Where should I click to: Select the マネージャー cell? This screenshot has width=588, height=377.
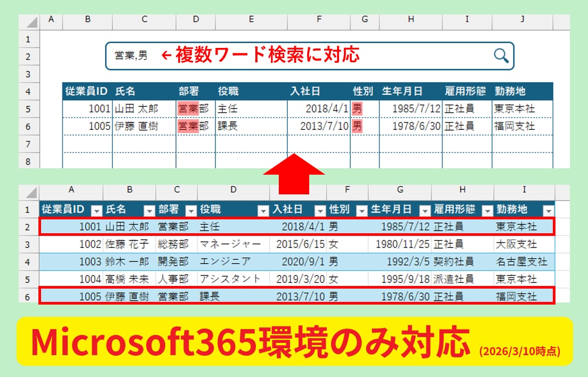pyautogui.click(x=233, y=244)
